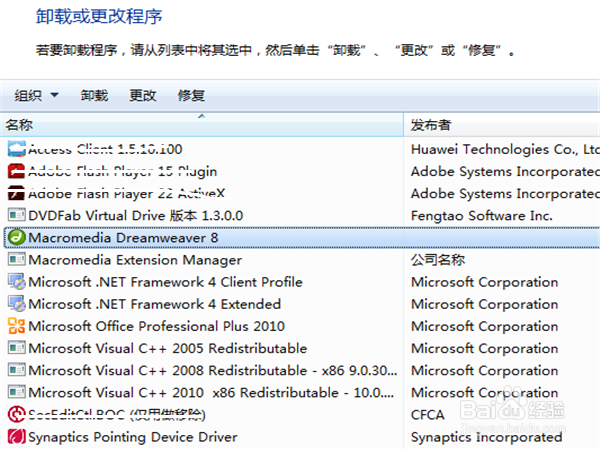Click the Adobe Flash Player 22 ActiveX icon
This screenshot has height=450, width=600.
click(x=15, y=193)
